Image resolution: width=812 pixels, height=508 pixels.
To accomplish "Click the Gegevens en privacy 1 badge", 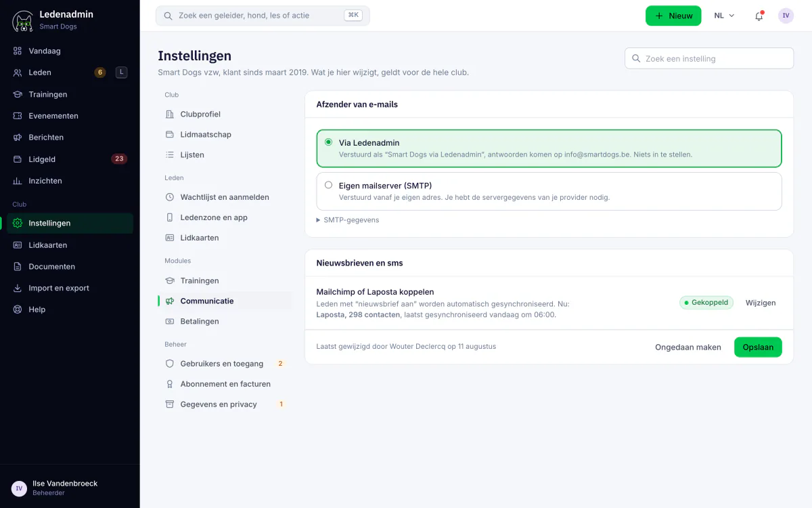I will pos(281,404).
